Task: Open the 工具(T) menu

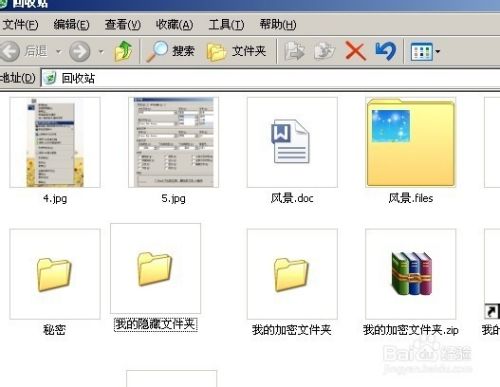Action: coord(226,24)
